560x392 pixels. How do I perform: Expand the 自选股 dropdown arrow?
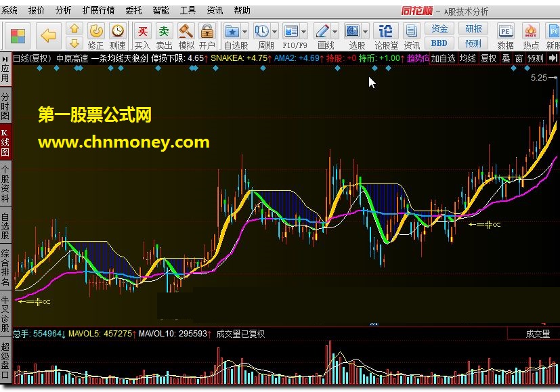[x=244, y=32]
